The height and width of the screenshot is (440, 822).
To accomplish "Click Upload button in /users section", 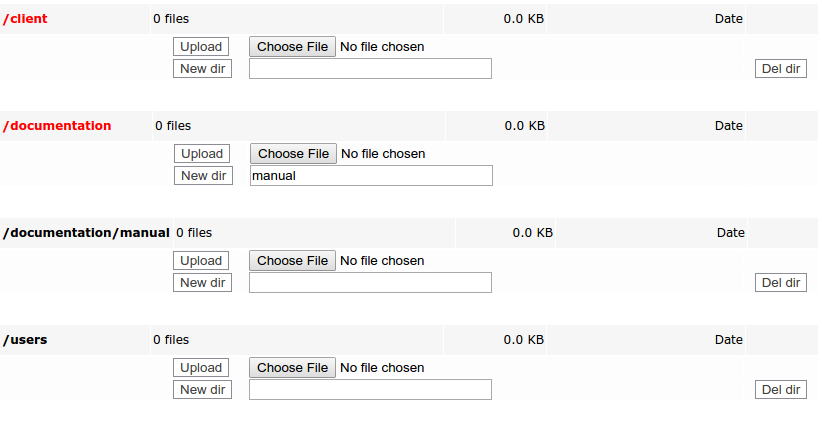I will click(201, 367).
